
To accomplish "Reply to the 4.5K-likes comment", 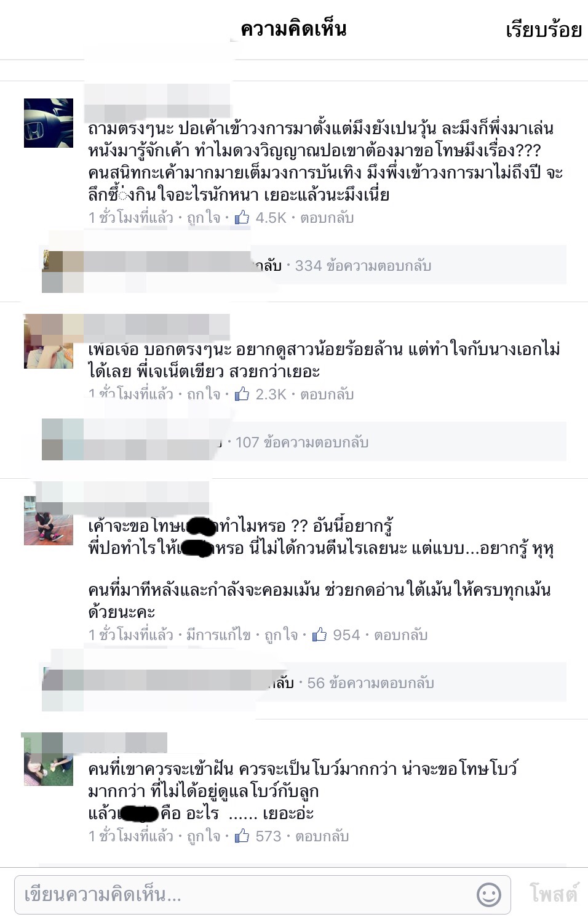I will tap(327, 218).
